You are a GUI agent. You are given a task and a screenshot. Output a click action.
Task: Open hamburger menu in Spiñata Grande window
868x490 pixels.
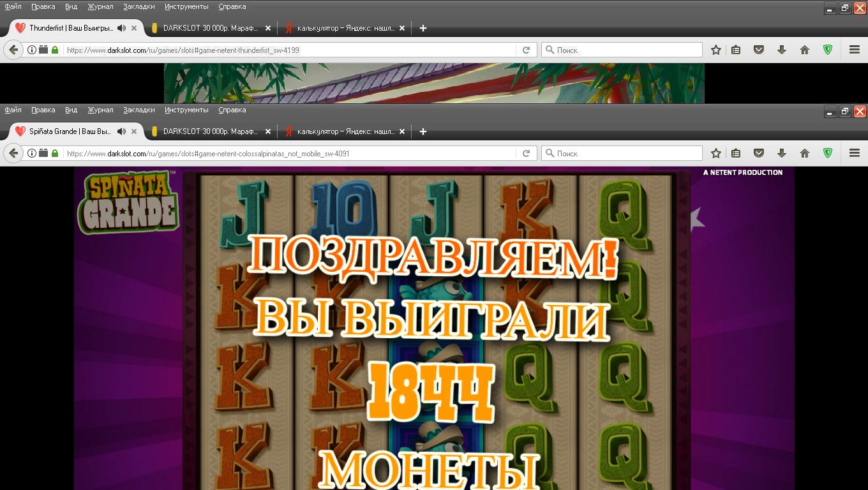pyautogui.click(x=855, y=153)
